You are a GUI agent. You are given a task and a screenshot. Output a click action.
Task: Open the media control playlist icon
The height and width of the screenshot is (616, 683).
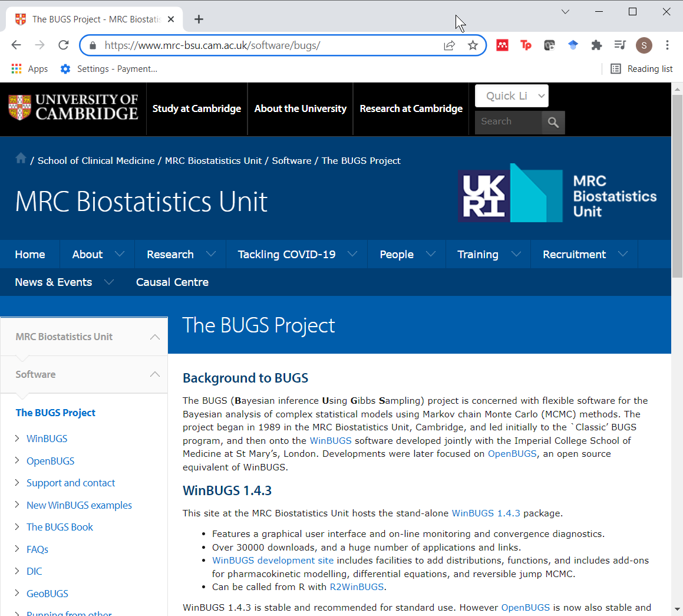point(620,45)
